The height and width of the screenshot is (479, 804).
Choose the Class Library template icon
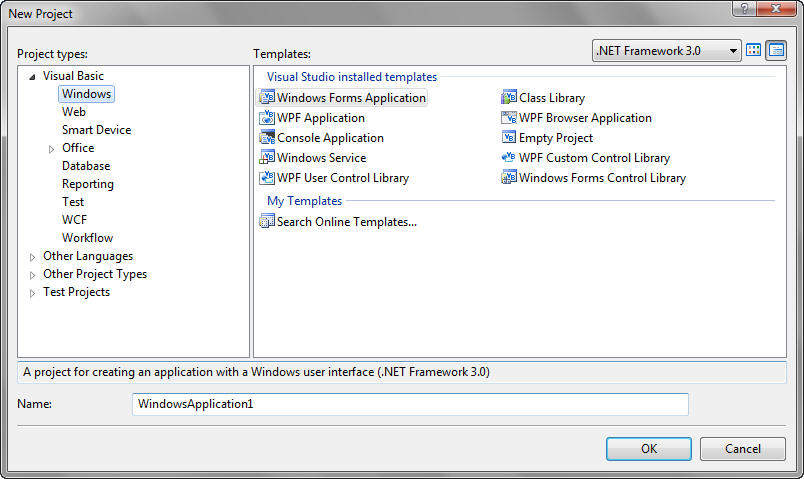pos(509,98)
